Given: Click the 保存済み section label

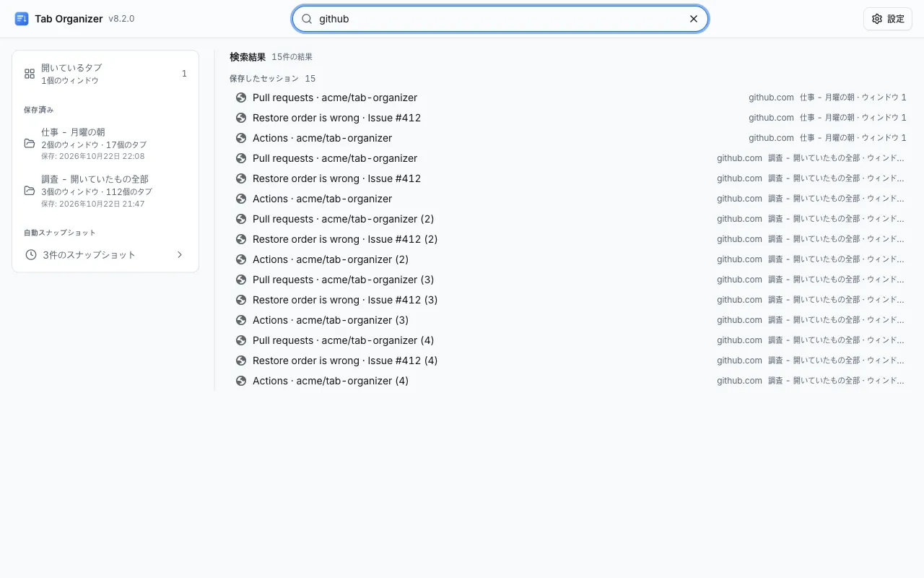Looking at the screenshot, I should pyautogui.click(x=39, y=110).
